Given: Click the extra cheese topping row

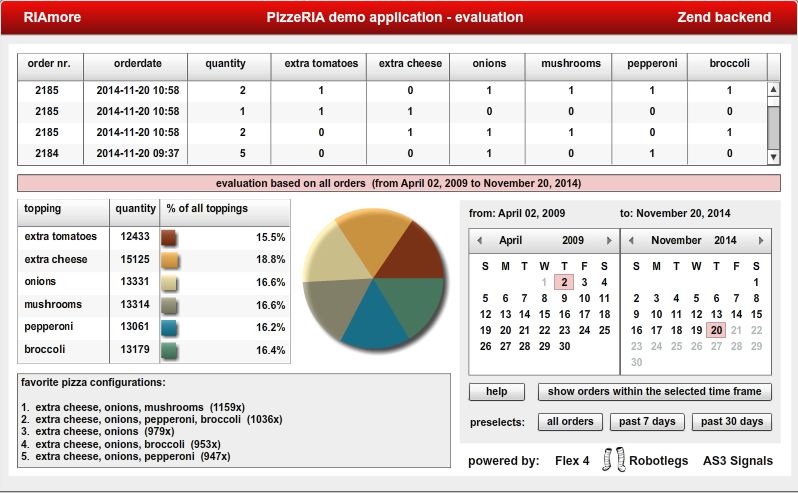Looking at the screenshot, I should point(154,259).
